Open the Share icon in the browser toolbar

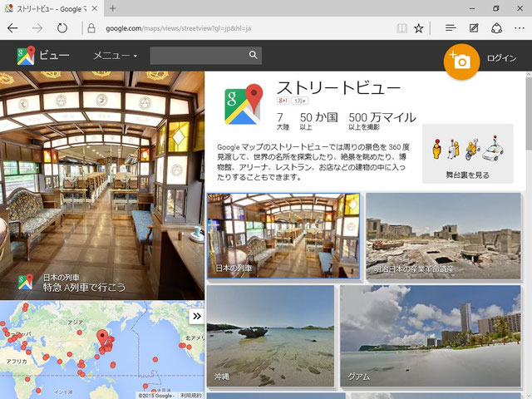click(x=497, y=27)
